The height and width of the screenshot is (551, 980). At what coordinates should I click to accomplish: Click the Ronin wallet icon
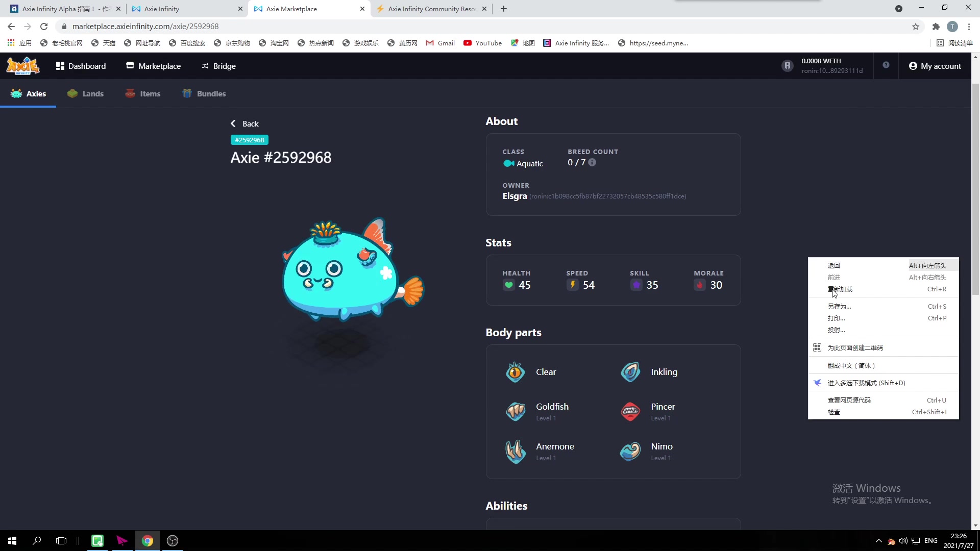(788, 66)
